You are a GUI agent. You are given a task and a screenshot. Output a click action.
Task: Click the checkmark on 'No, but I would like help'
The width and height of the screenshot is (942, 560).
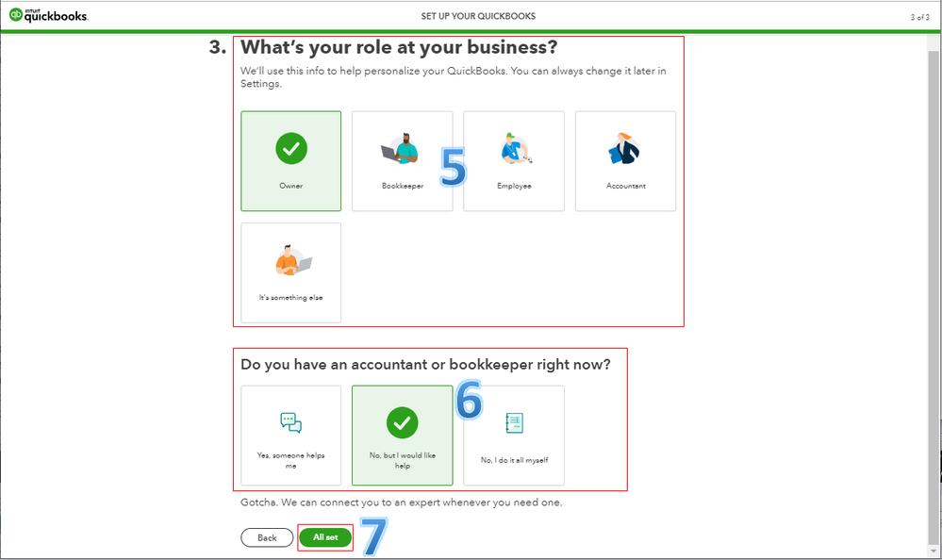pyautogui.click(x=402, y=423)
